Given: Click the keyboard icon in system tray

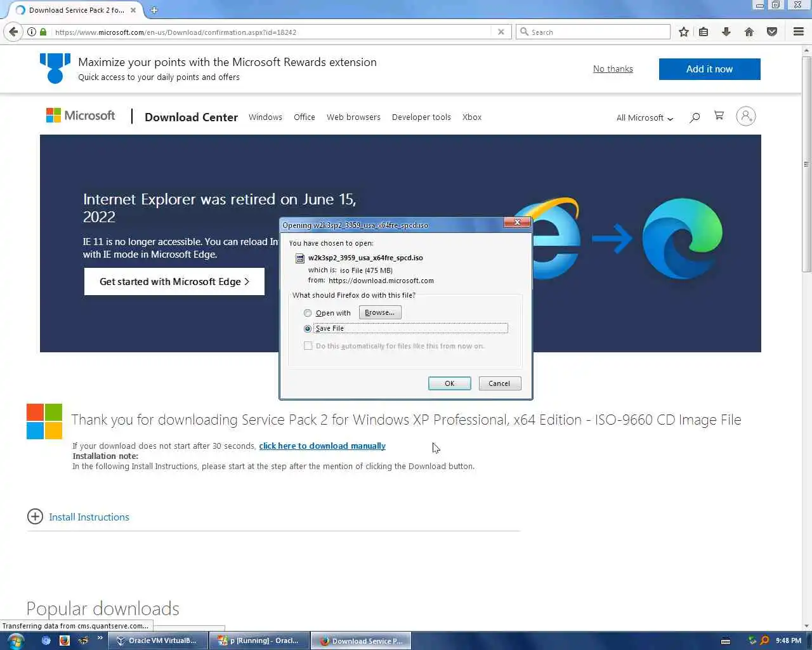Looking at the screenshot, I should point(726,640).
